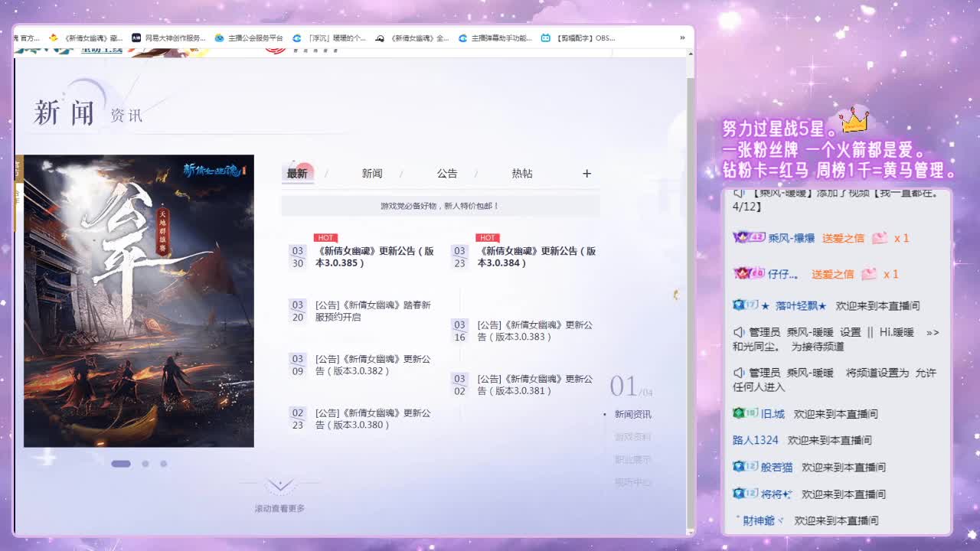The width and height of the screenshot is (980, 551).
Task: Click the level 43 badge beside 乘风-爆爆
Action: point(749,237)
